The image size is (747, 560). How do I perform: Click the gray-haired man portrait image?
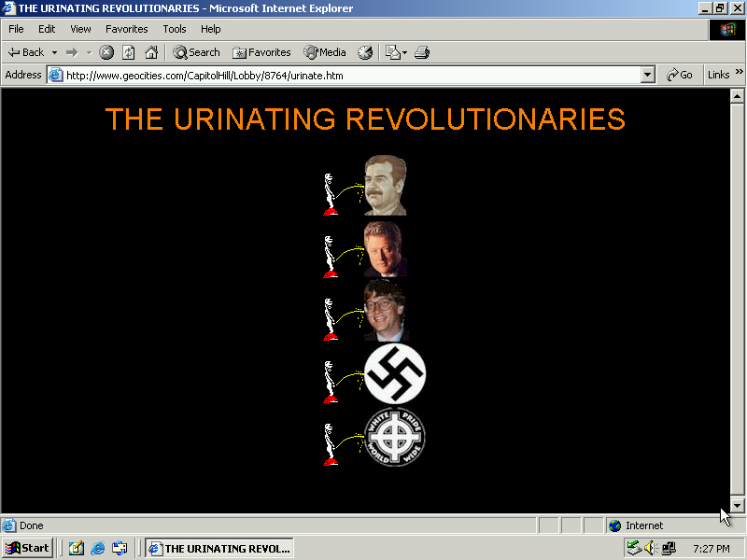(386, 248)
